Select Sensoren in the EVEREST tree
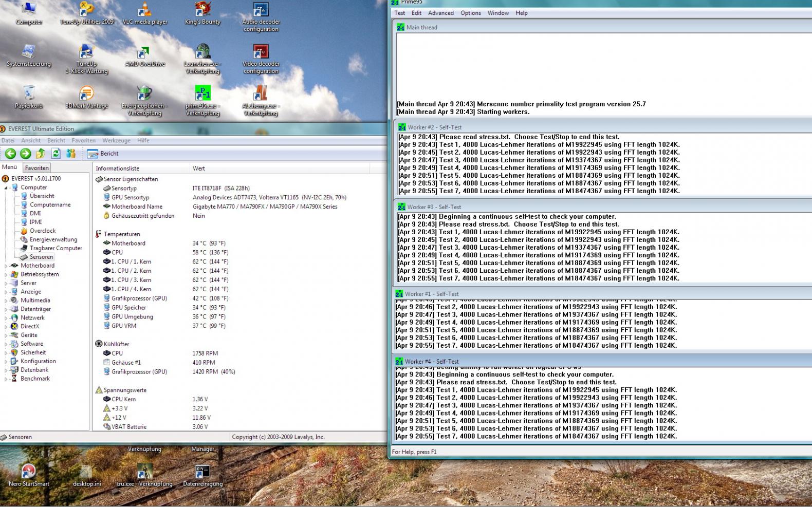812x507 pixels. [41, 257]
